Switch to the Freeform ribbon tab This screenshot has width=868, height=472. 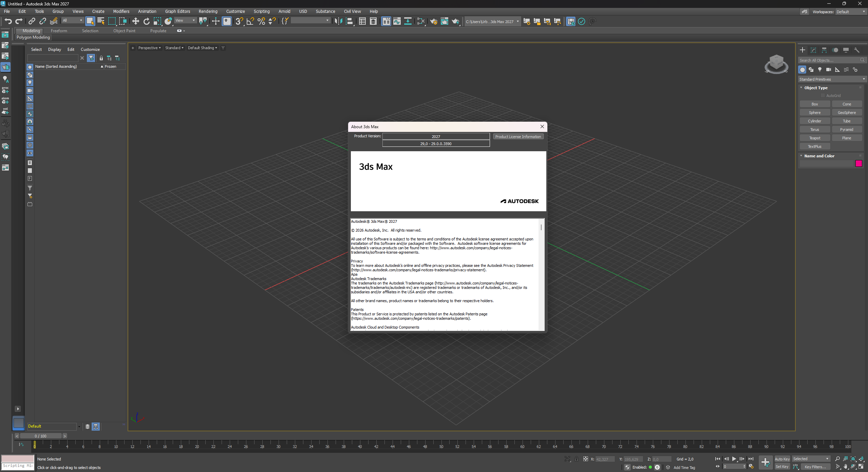(x=59, y=31)
